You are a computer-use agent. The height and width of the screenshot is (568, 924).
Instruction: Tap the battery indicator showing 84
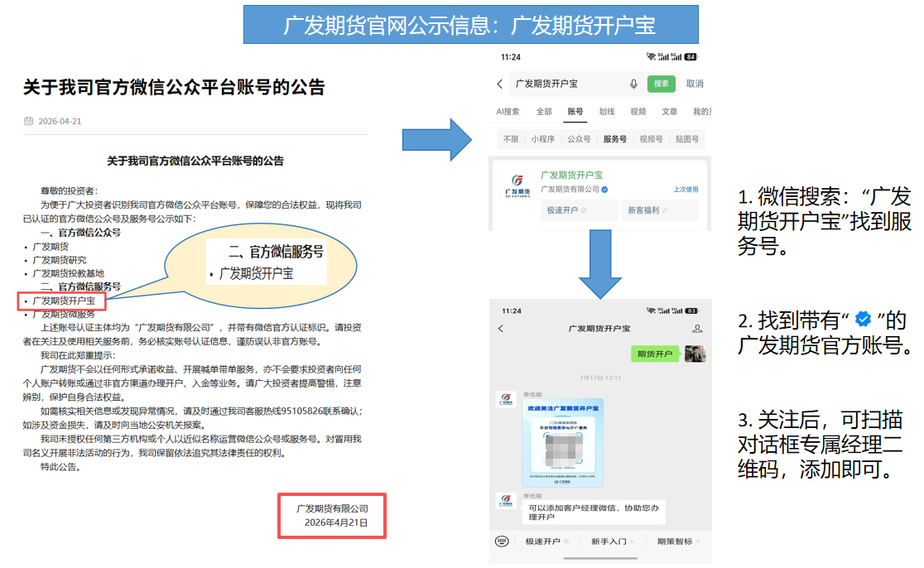(x=691, y=57)
